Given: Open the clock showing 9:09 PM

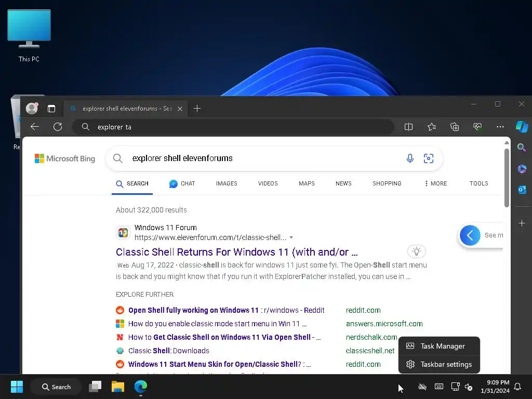Looking at the screenshot, I should point(495,387).
